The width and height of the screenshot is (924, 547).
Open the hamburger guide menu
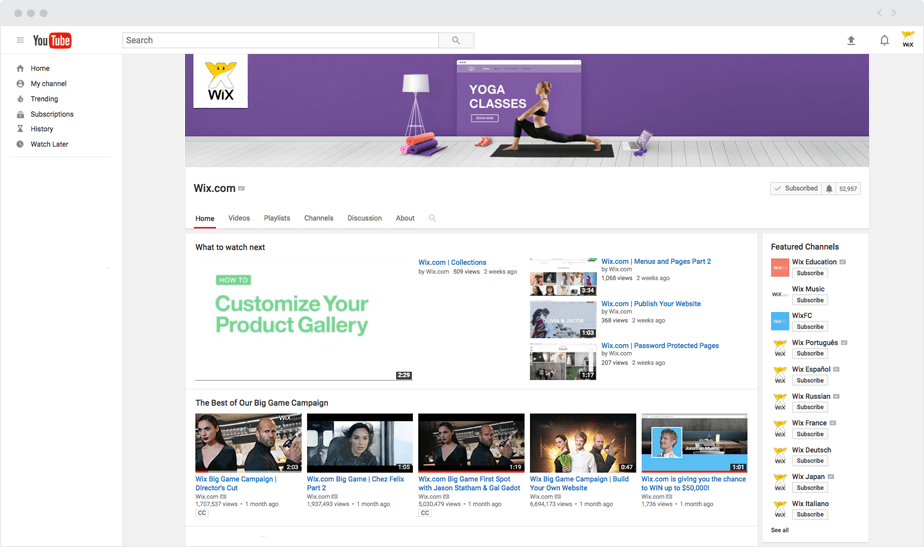[x=20, y=40]
